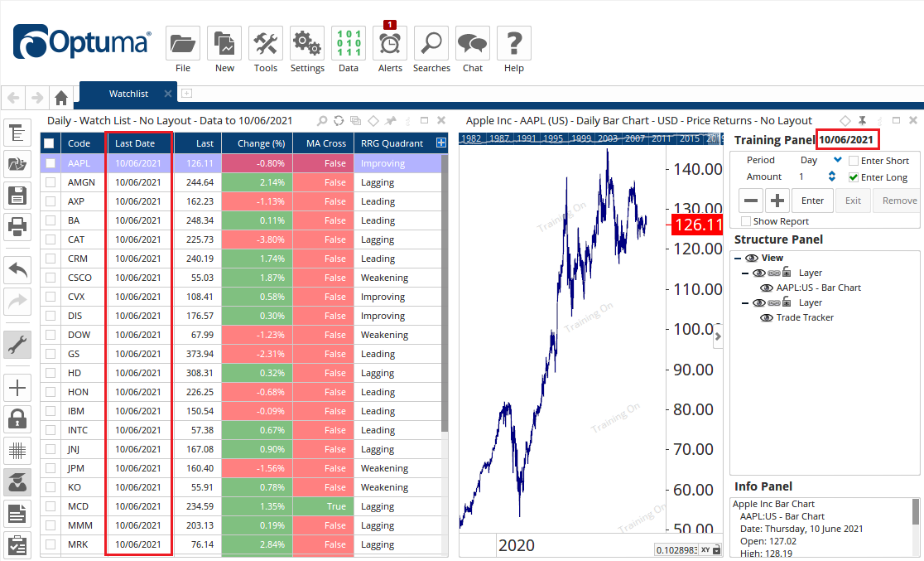This screenshot has width=924, height=561.
Task: Click the clipboard checklist icon in sidebar
Action: pos(17,545)
